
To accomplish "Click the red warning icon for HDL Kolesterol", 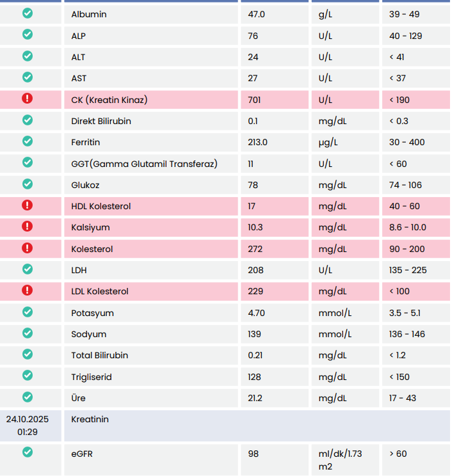I will 28,205.
